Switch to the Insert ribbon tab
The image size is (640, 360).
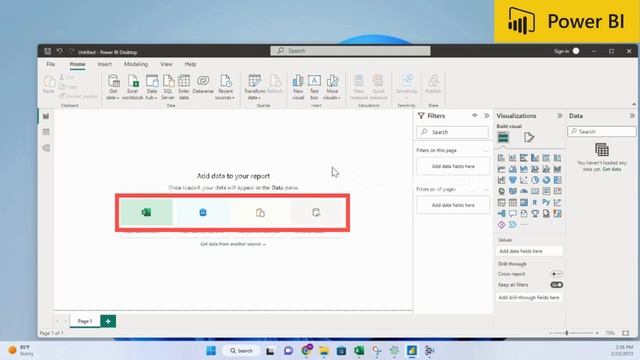(104, 64)
